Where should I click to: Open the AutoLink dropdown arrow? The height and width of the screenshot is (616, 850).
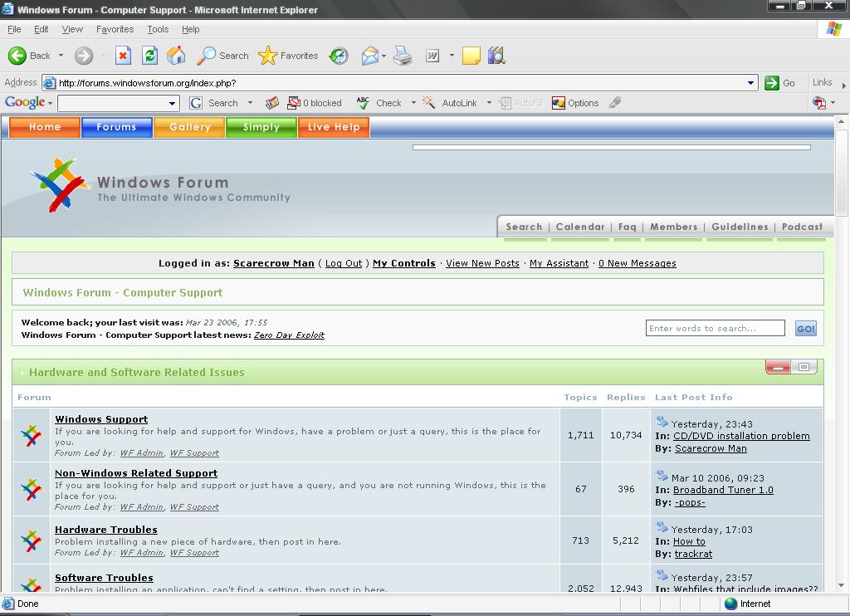click(489, 102)
